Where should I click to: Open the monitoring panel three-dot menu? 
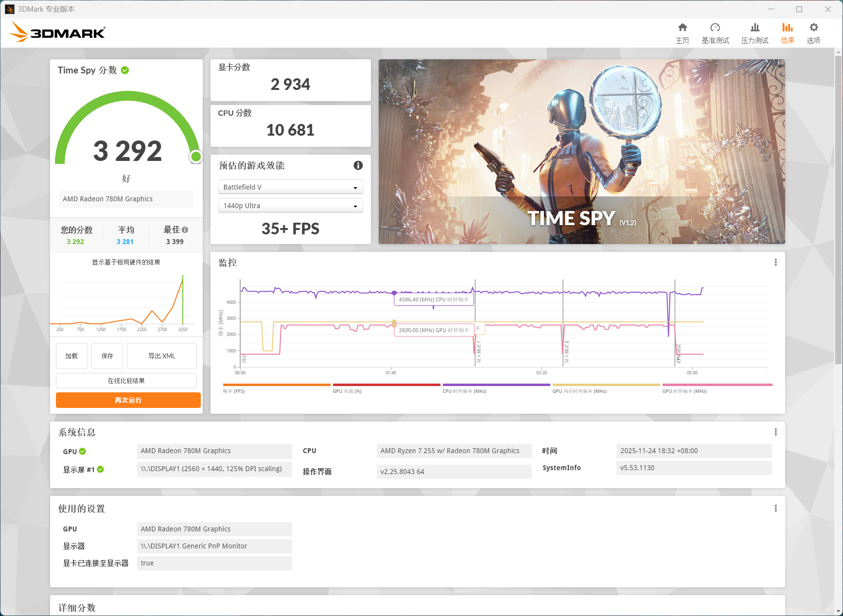click(x=775, y=263)
